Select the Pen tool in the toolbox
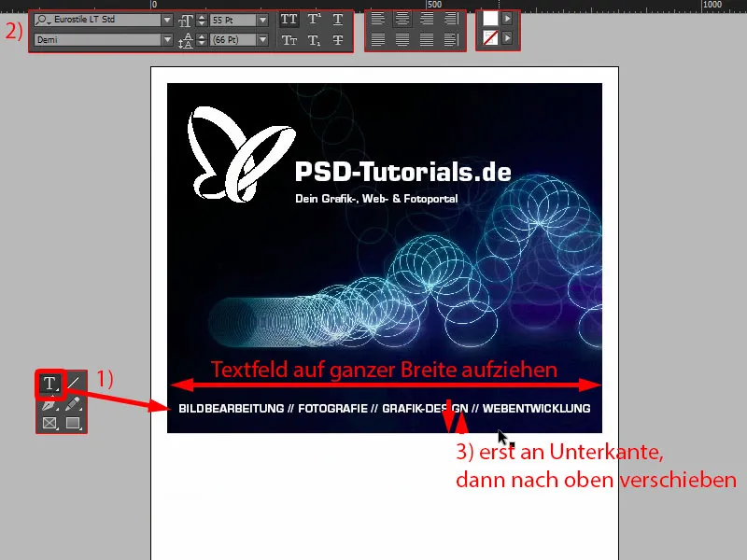Viewport: 747px width, 560px height. [49, 404]
